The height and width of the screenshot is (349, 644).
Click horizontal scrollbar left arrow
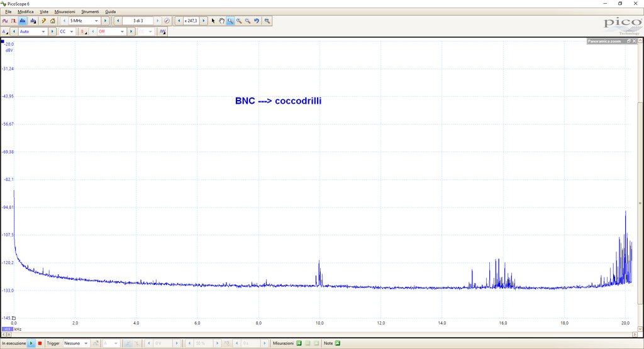4,335
